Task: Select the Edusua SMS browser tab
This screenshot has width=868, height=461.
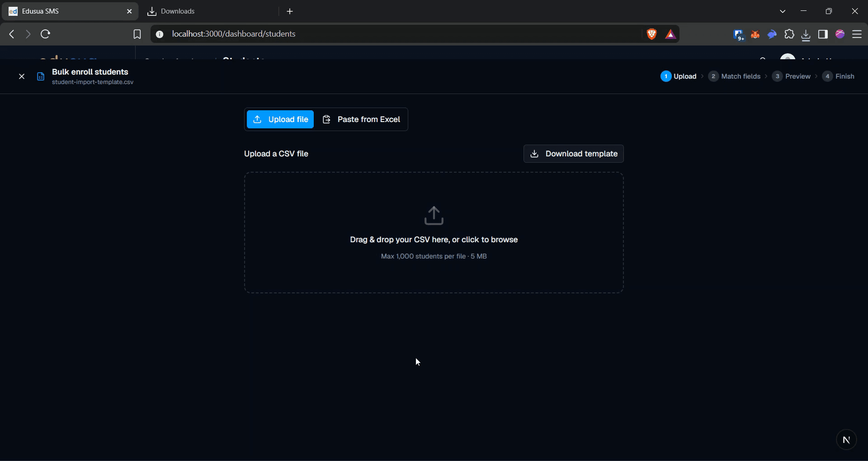Action: 70,11
